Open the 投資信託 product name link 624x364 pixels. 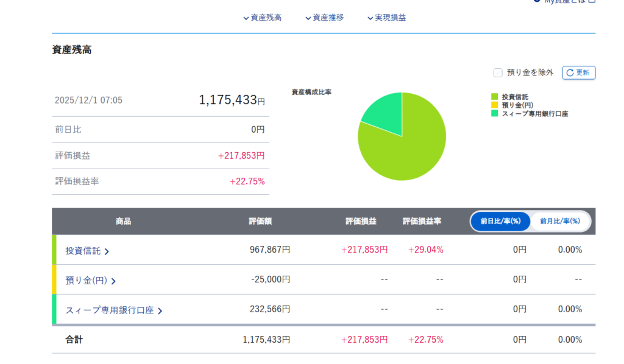pyautogui.click(x=83, y=251)
